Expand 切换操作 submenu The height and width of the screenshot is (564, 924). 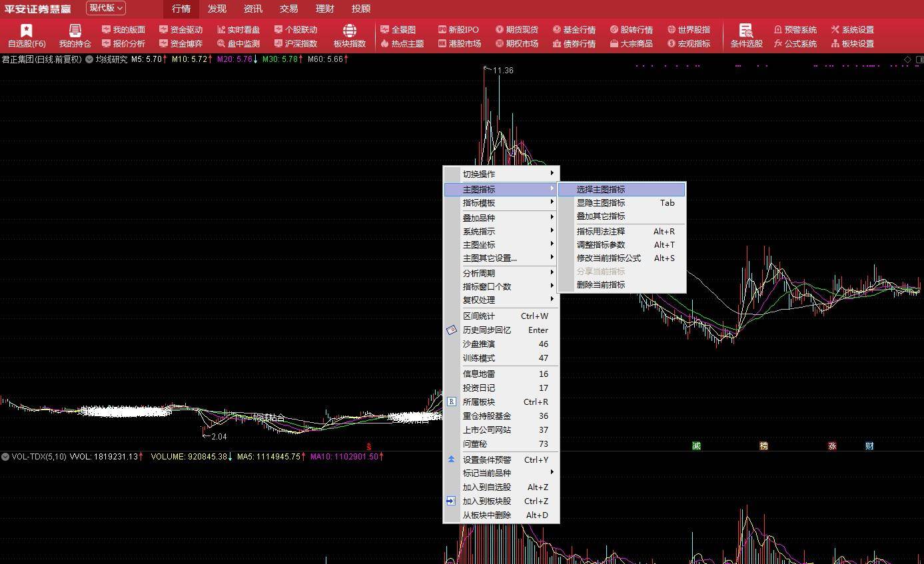[501, 174]
